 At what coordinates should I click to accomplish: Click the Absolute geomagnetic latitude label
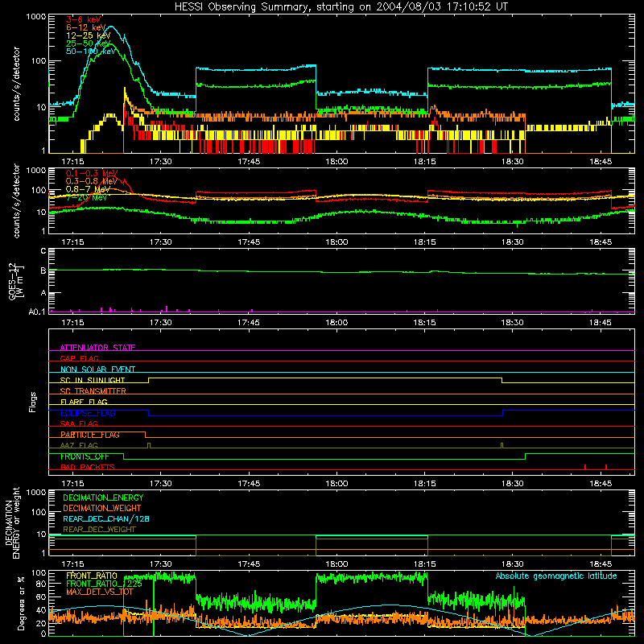(x=556, y=576)
